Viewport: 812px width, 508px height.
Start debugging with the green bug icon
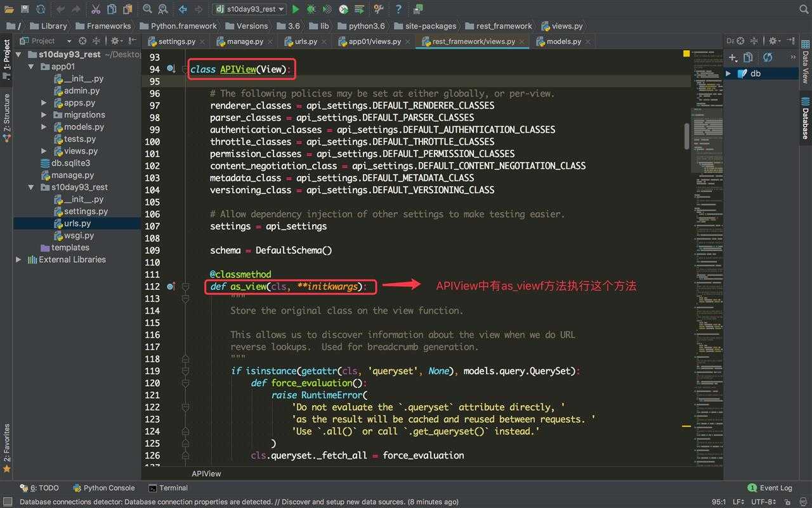click(x=311, y=9)
